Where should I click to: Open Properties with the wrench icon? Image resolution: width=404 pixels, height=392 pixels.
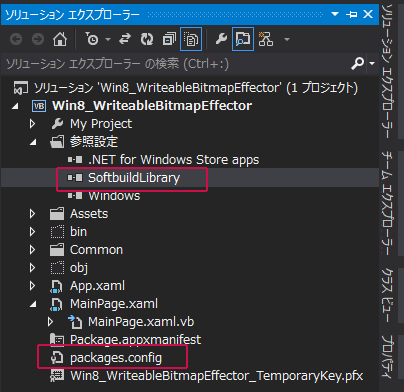[x=221, y=39]
